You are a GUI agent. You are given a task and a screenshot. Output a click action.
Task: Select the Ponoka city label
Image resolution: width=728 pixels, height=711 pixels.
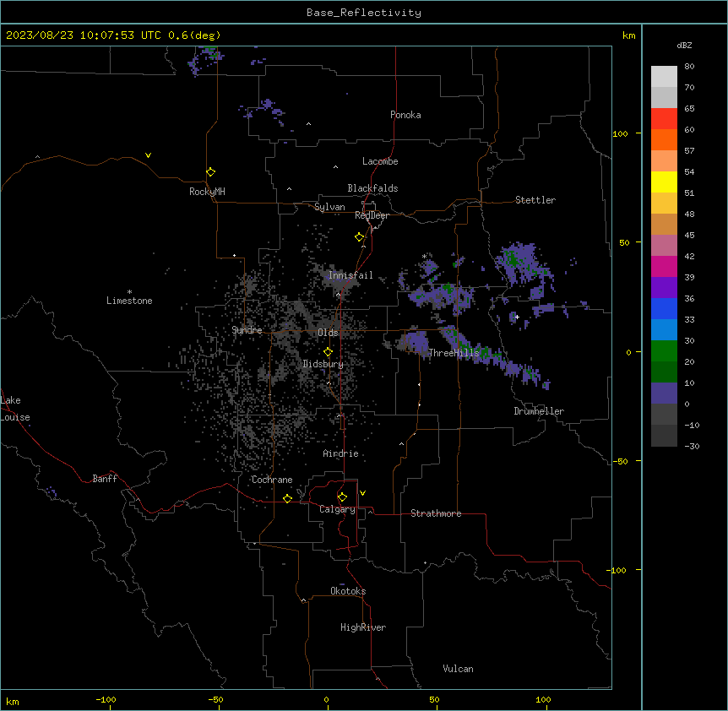(x=405, y=115)
